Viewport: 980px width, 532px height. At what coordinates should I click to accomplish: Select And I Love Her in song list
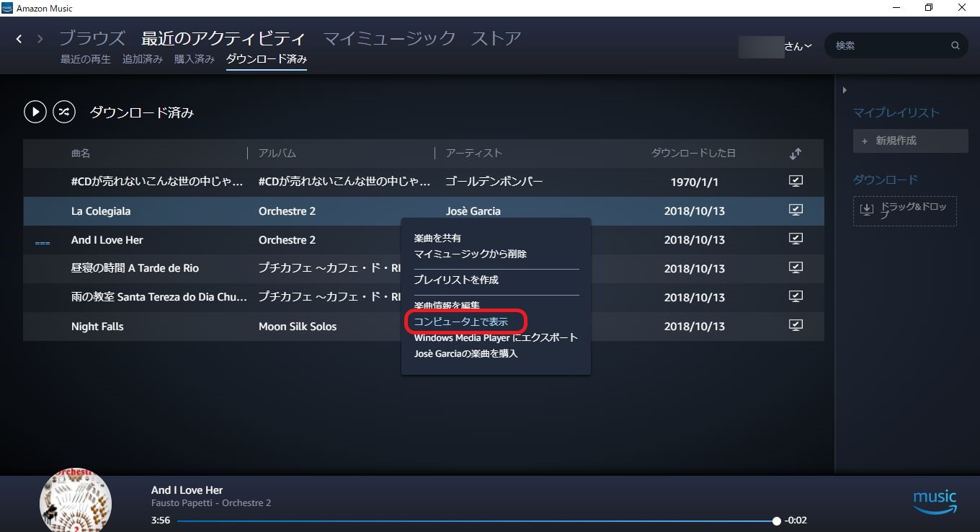pyautogui.click(x=107, y=239)
